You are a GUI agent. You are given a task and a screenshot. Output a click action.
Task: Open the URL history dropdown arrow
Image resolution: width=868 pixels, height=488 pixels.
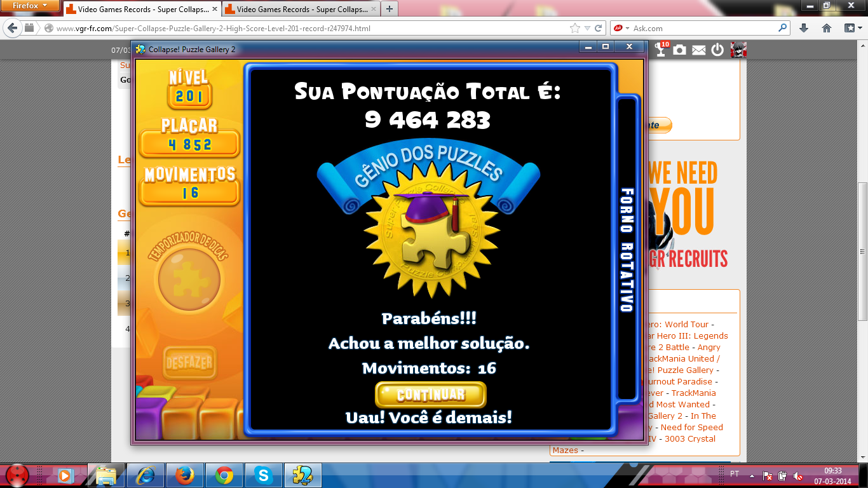coord(587,28)
